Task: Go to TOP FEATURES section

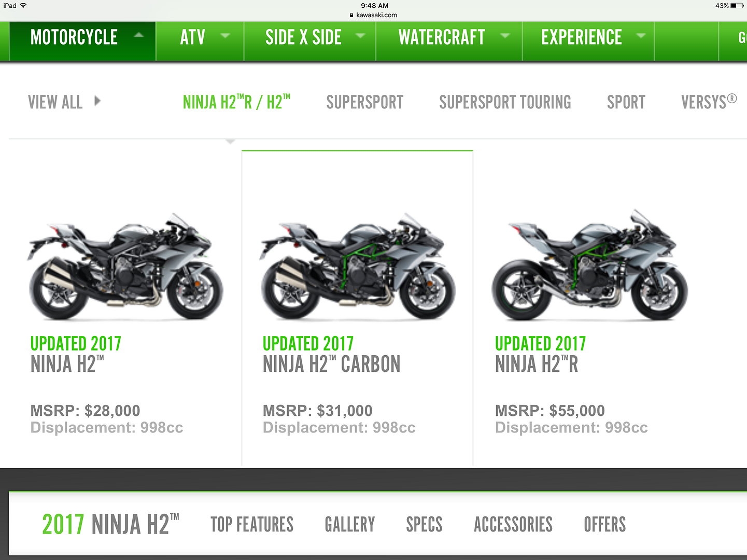Action: 252,524
